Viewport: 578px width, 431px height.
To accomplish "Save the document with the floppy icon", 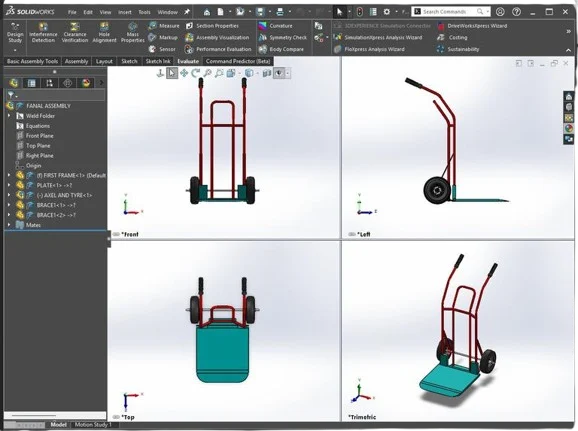I will tap(260, 12).
